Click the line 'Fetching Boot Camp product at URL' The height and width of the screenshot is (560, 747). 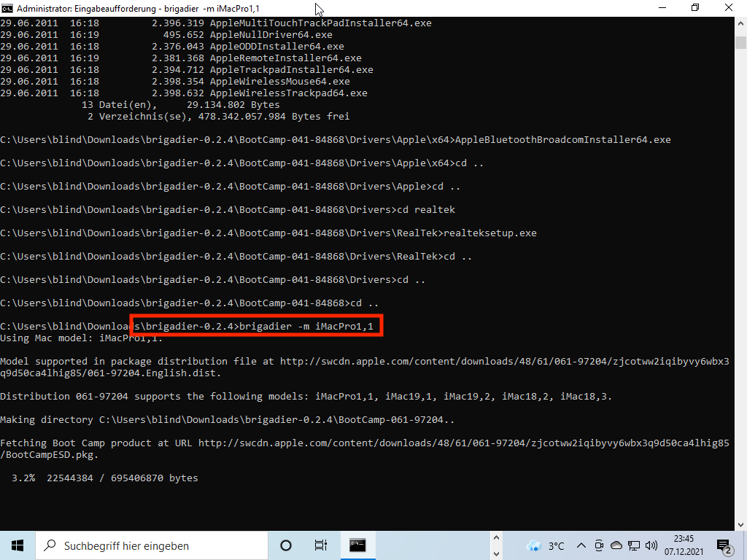click(x=365, y=443)
